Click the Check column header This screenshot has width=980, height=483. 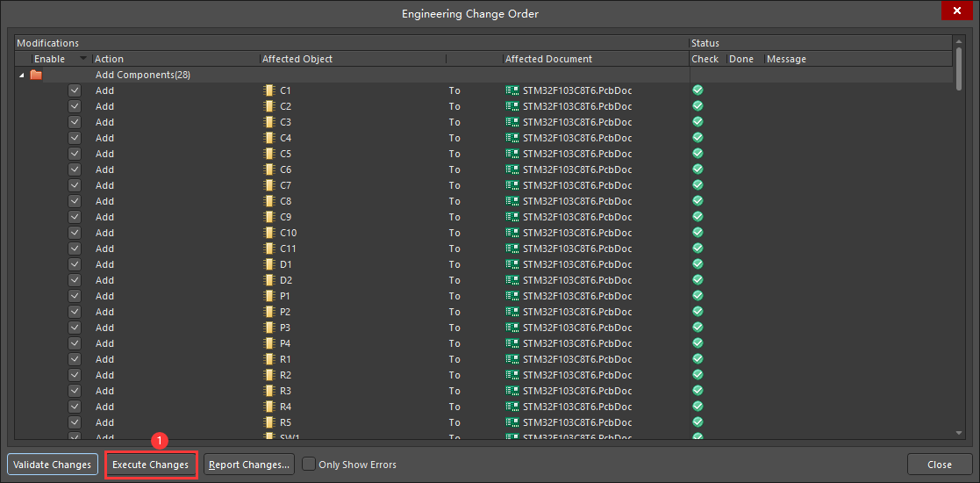(707, 59)
